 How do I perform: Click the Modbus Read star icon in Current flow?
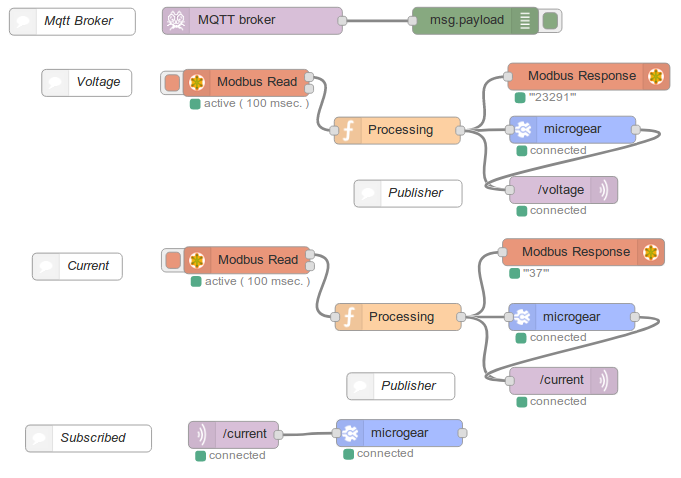point(198,260)
